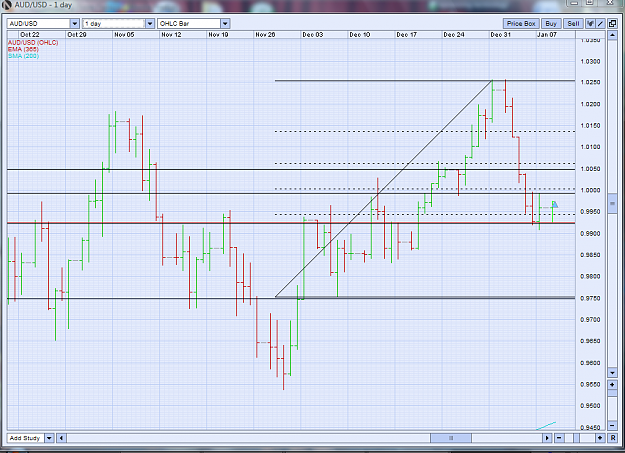Click the Nov 12 date label
Image resolution: width=625 pixels, height=453 pixels.
point(171,35)
